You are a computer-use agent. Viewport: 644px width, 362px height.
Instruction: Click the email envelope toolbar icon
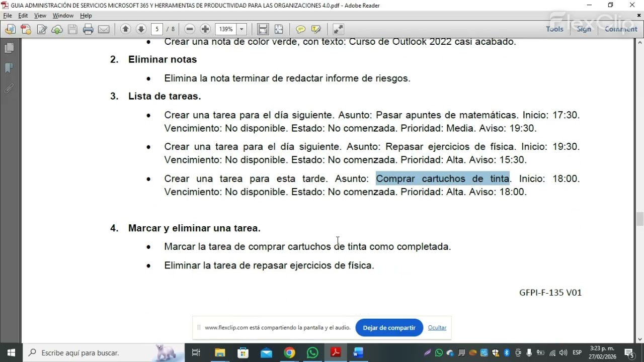pyautogui.click(x=104, y=29)
